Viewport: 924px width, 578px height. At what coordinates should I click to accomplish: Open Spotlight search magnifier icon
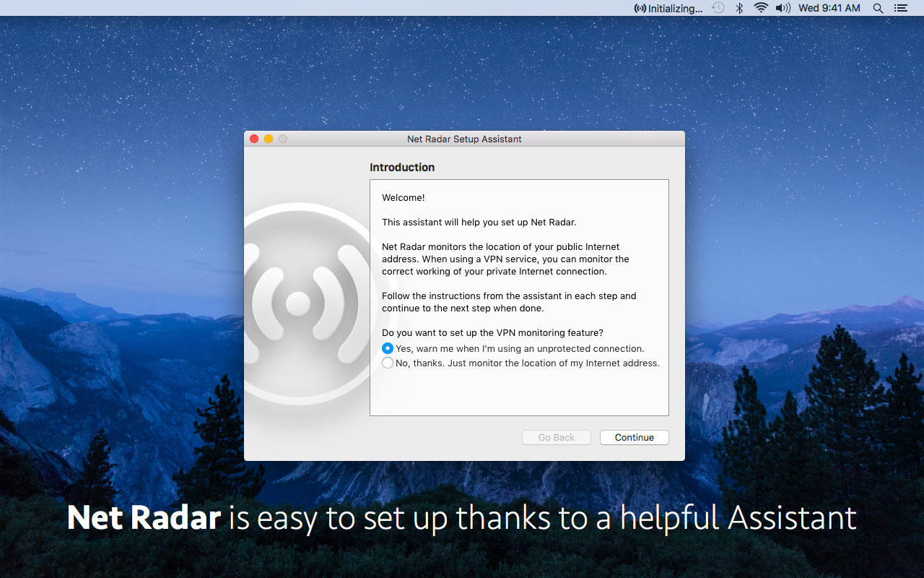(878, 8)
